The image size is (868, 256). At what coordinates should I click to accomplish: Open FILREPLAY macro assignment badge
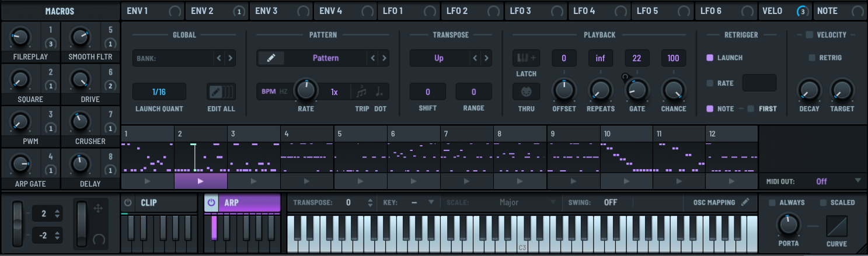point(51,44)
